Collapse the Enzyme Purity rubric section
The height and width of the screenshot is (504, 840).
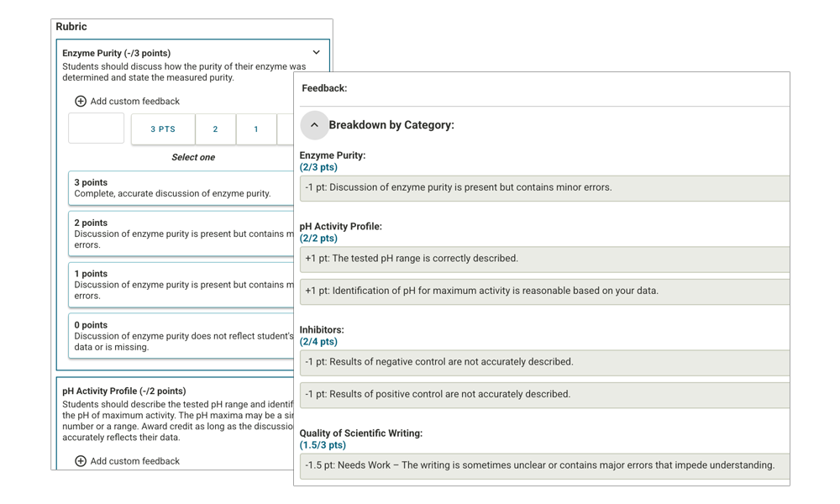[x=316, y=51]
